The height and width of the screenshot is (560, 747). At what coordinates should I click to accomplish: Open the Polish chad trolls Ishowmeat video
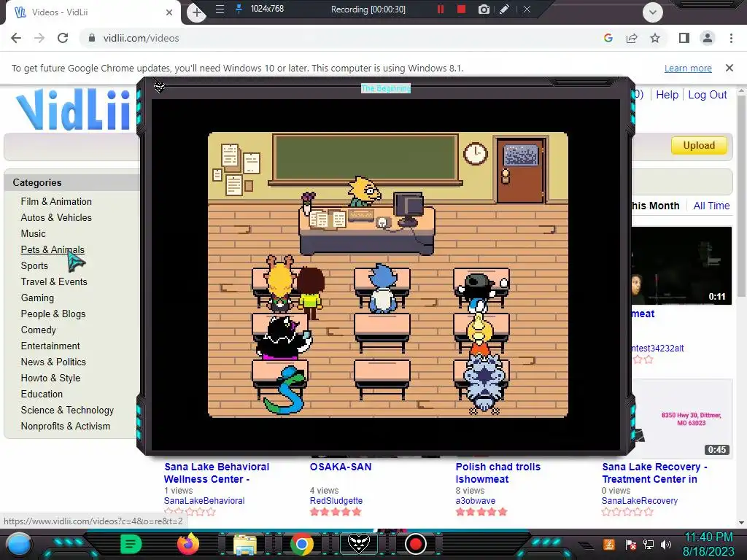(498, 472)
